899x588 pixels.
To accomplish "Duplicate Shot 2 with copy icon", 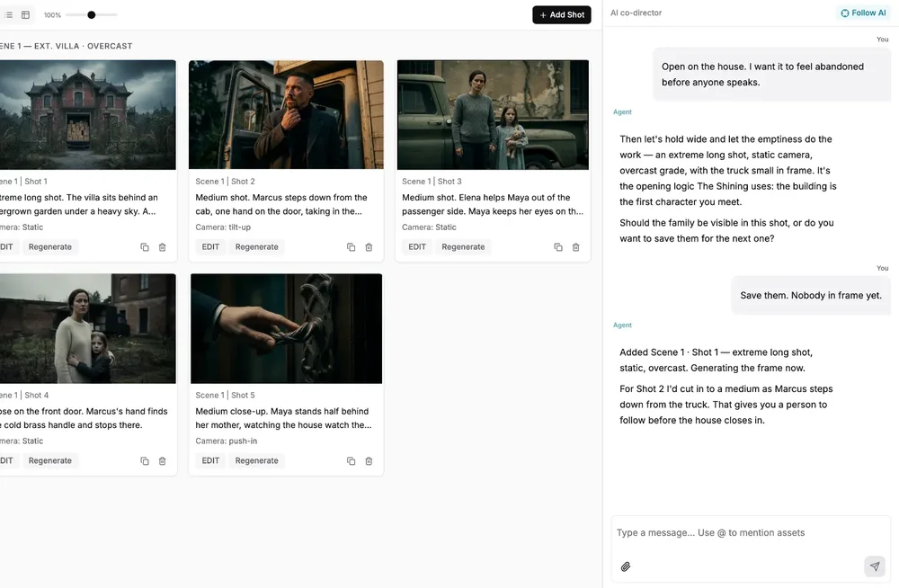I will click(351, 247).
